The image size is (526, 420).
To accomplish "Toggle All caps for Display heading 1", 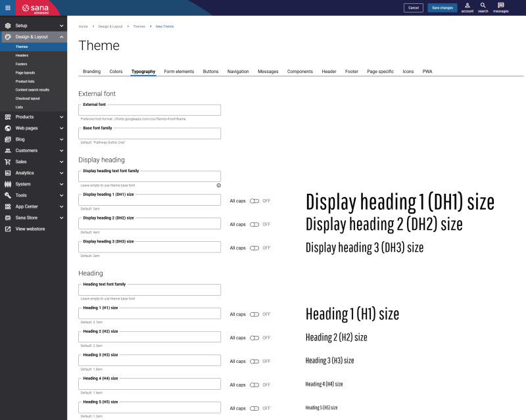I will pos(254,201).
